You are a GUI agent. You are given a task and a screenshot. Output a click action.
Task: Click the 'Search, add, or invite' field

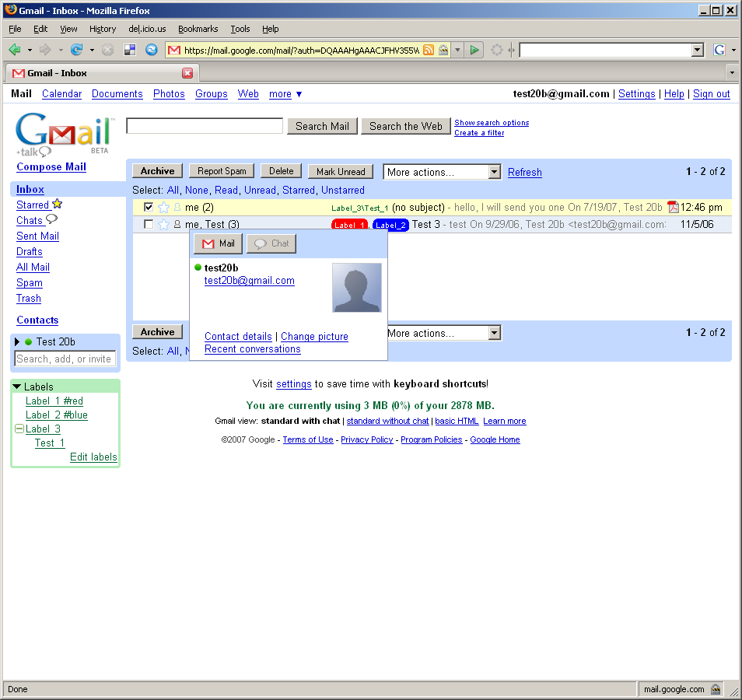coord(65,359)
